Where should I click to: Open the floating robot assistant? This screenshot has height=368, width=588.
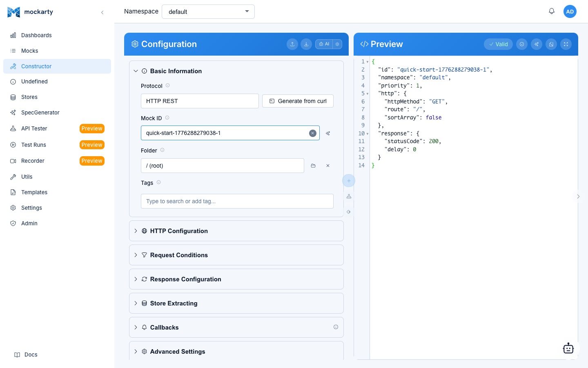coord(568,348)
